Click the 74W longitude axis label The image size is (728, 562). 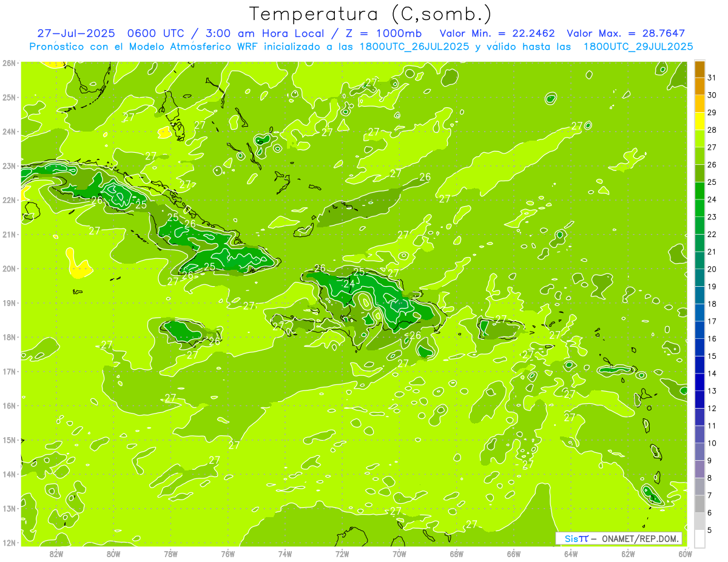285,554
